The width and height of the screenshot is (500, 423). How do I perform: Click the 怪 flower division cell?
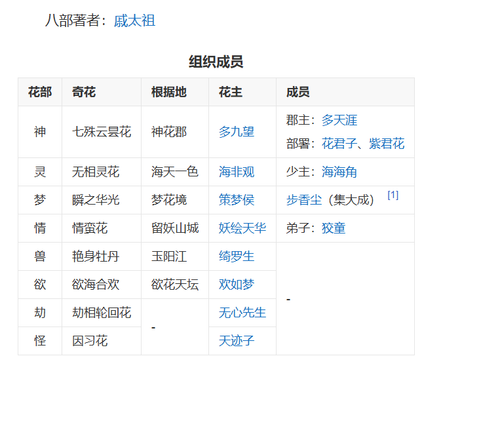tap(40, 341)
